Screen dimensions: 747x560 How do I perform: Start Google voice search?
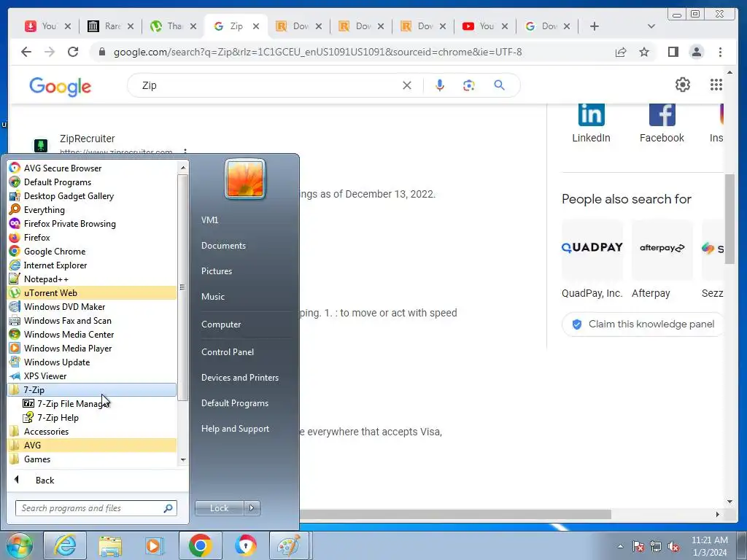click(440, 85)
